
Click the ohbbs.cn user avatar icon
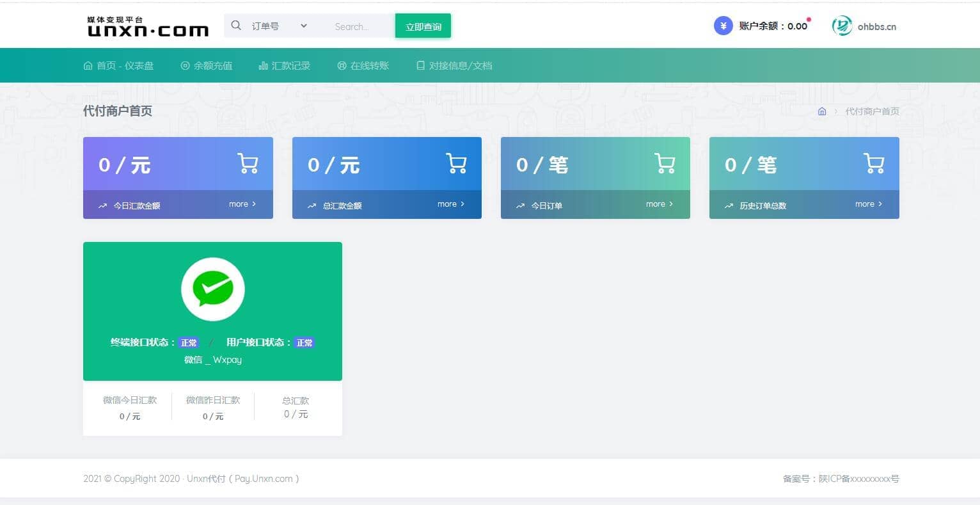pyautogui.click(x=842, y=26)
